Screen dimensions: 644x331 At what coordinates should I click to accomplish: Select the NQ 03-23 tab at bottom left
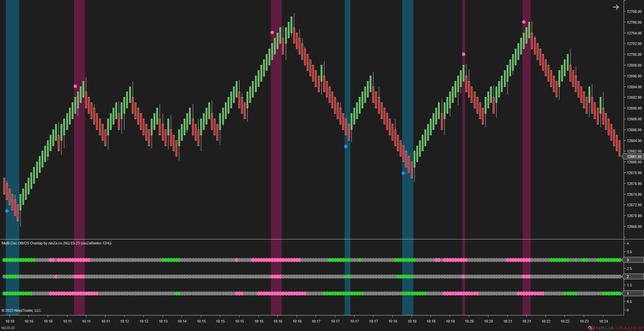[7, 328]
